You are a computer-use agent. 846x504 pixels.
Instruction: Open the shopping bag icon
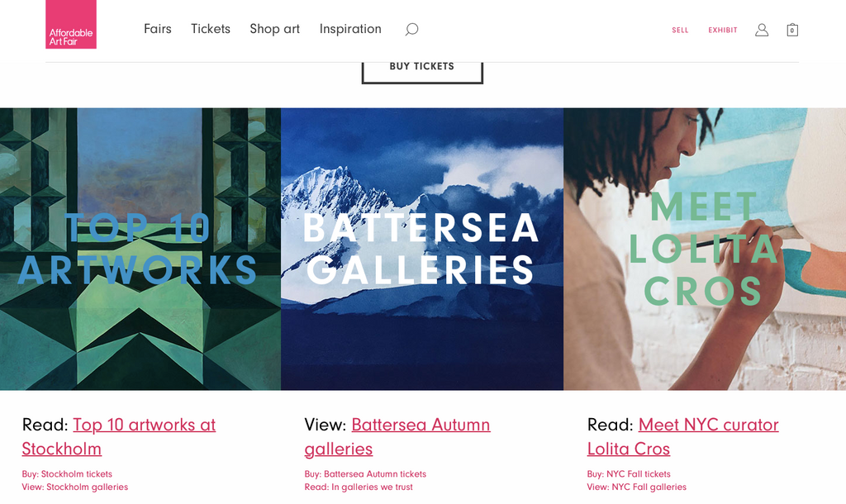click(791, 30)
